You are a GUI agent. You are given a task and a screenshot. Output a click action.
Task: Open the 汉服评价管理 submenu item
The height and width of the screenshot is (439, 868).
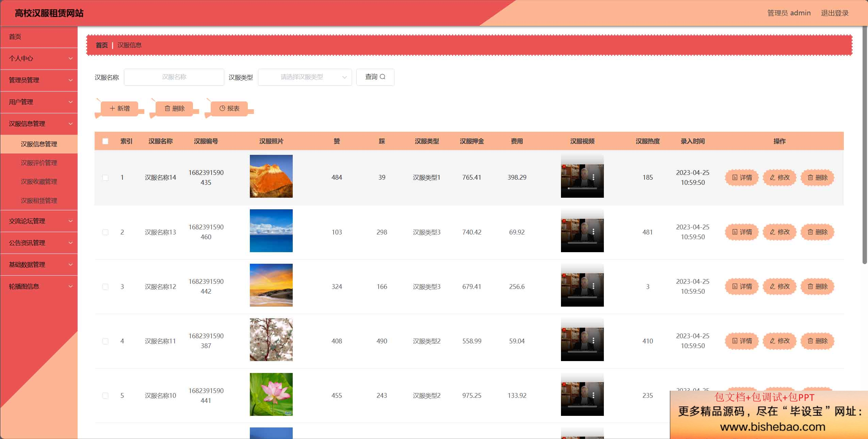click(x=39, y=163)
